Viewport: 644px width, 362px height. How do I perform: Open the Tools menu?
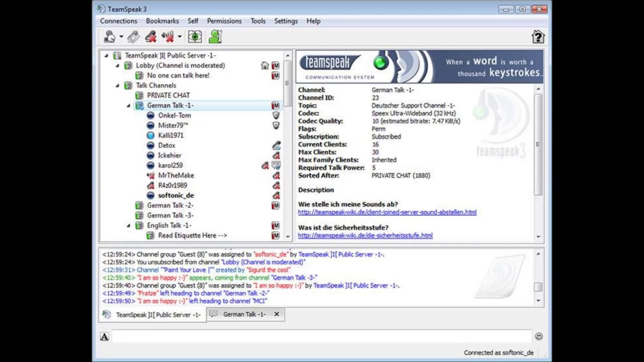(258, 21)
